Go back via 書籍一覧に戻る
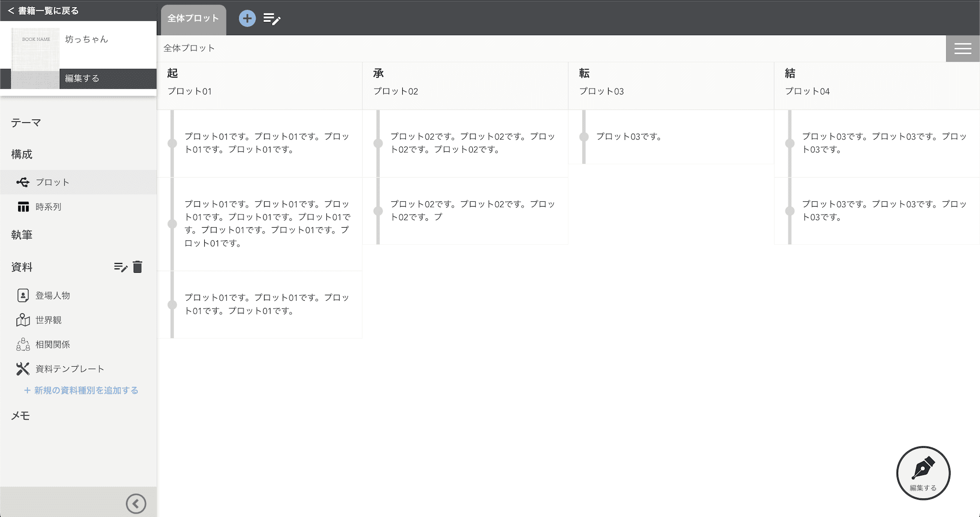 click(x=43, y=10)
